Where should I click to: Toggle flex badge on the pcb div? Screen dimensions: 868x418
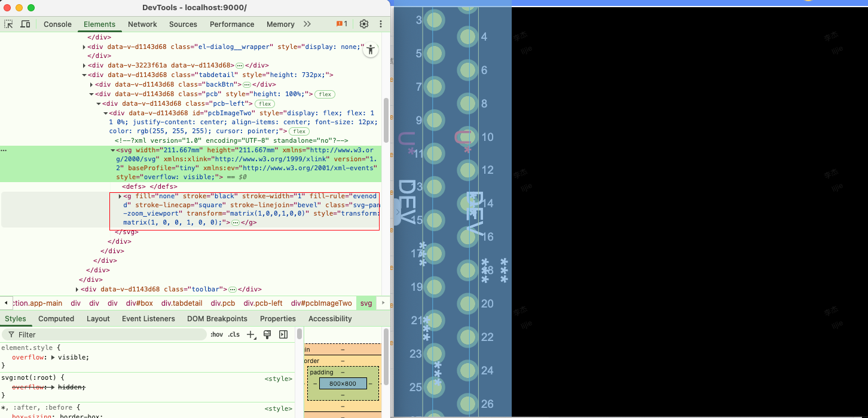pos(325,94)
